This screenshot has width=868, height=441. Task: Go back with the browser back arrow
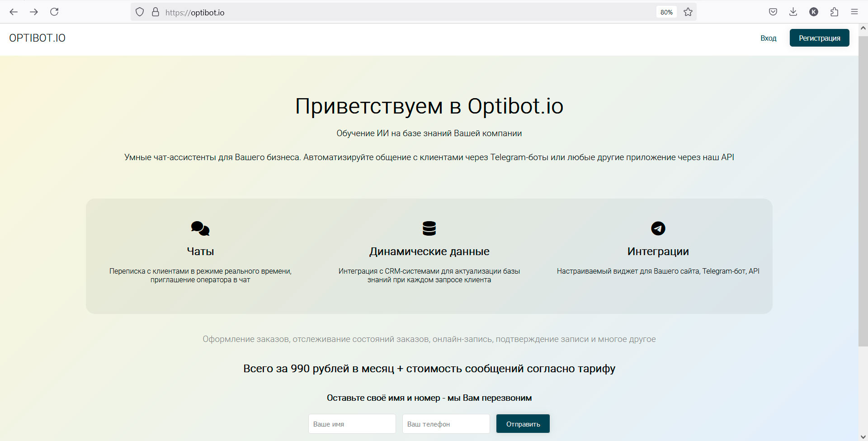(14, 12)
